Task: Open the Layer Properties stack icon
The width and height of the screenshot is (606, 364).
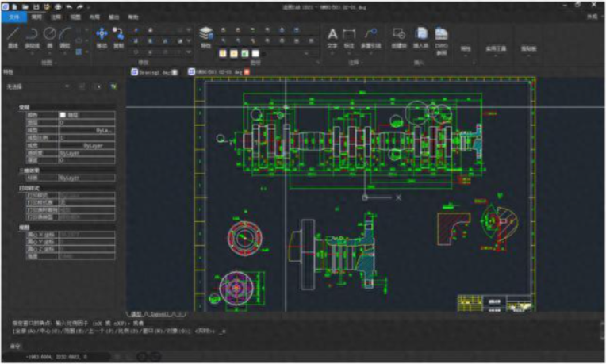Action: click(x=205, y=34)
